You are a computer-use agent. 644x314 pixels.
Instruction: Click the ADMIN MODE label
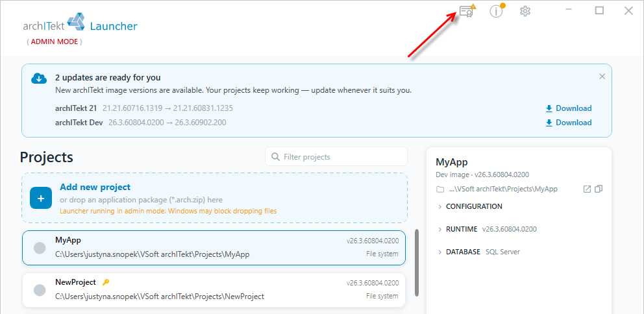point(55,42)
